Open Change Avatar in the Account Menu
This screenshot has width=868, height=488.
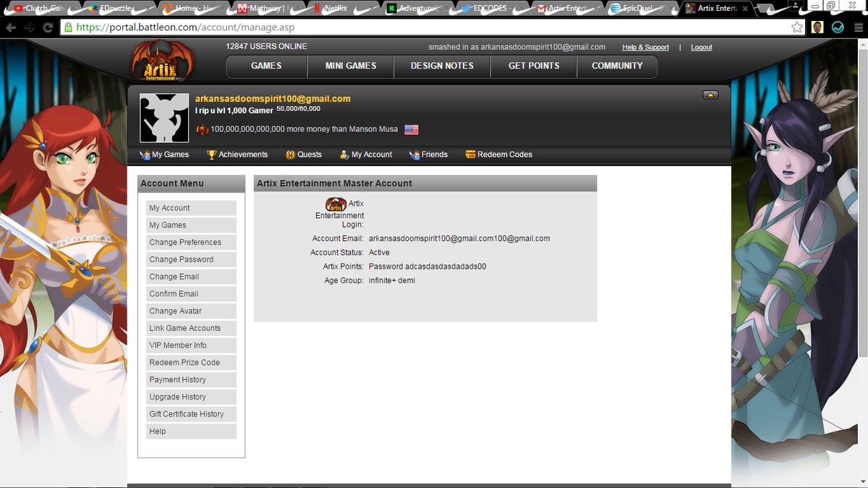click(x=191, y=311)
